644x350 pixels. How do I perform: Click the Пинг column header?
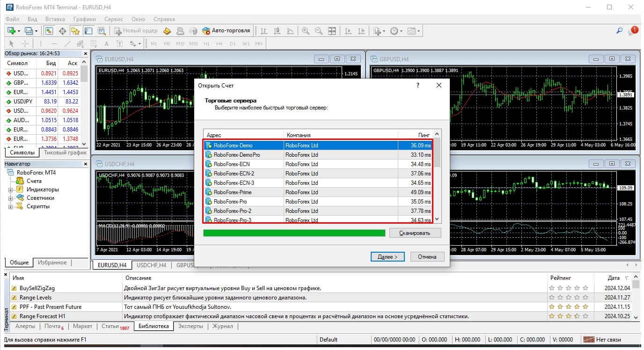(416, 135)
